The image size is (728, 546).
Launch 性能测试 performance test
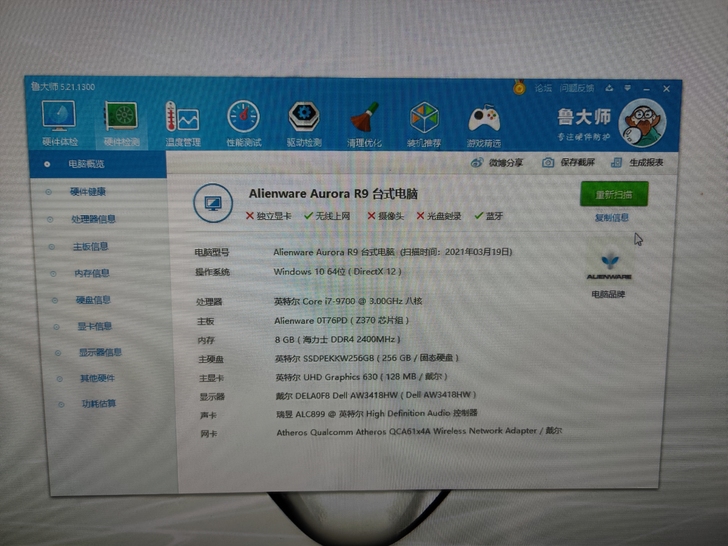(x=244, y=124)
